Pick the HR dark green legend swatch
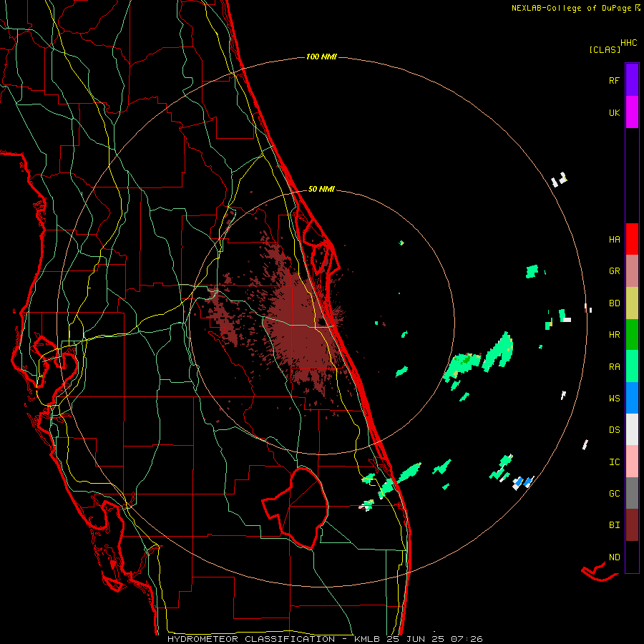The image size is (644, 644). [632, 335]
